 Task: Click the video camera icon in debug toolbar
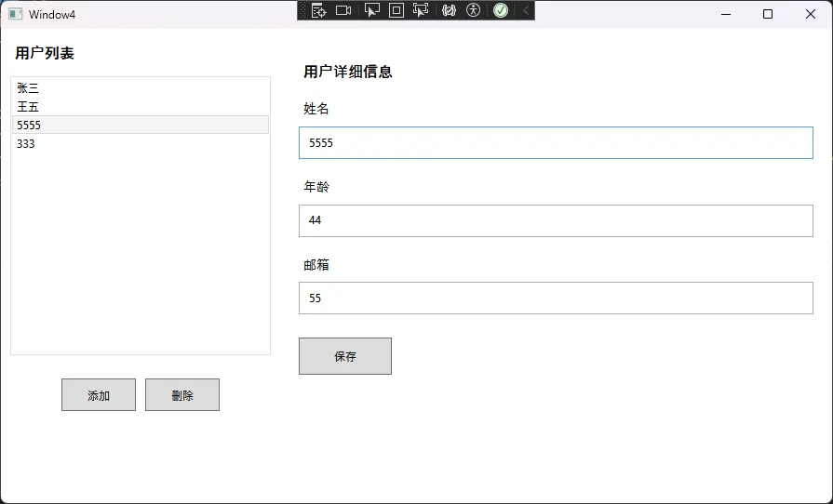343,10
